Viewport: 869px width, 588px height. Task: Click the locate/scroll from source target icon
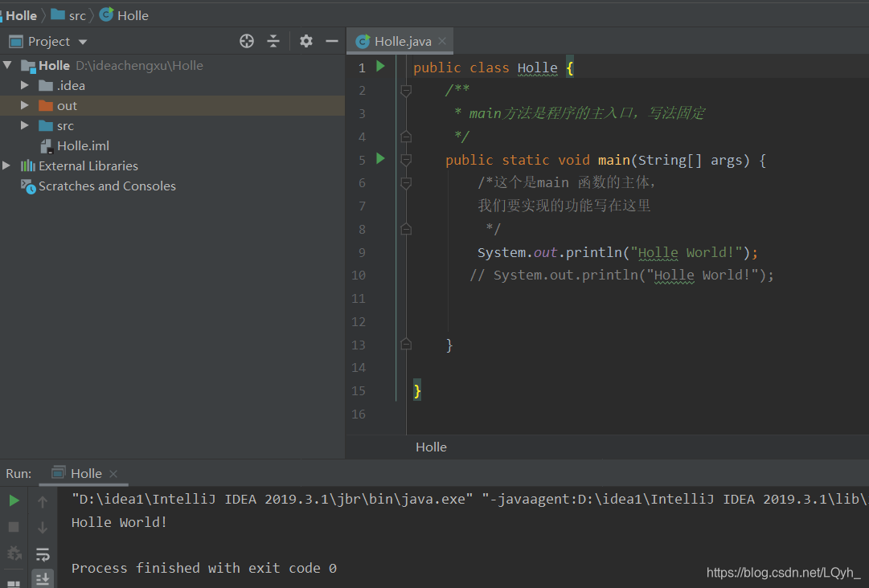(247, 41)
